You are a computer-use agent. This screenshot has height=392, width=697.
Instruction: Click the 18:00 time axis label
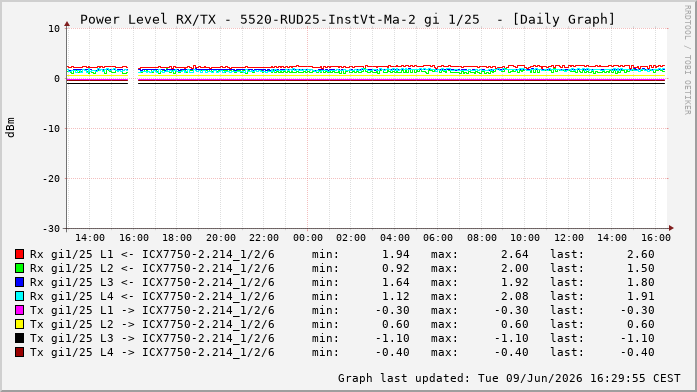coord(177,238)
